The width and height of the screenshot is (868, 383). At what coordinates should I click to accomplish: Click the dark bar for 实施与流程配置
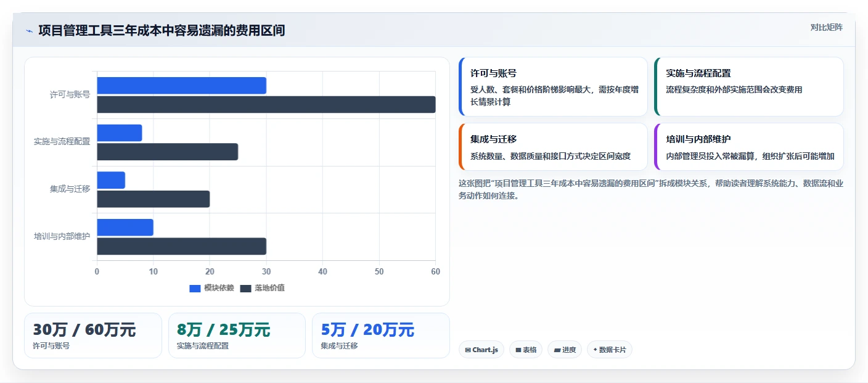[x=168, y=152]
